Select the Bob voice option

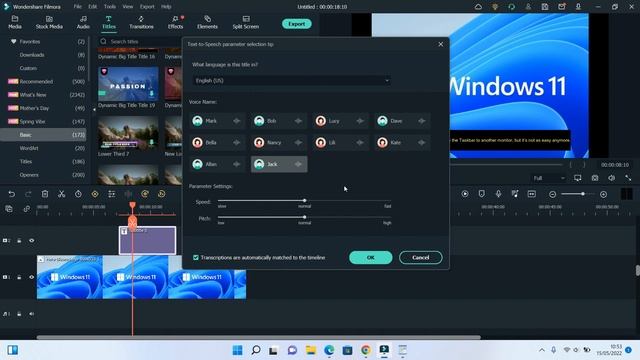pyautogui.click(x=279, y=121)
